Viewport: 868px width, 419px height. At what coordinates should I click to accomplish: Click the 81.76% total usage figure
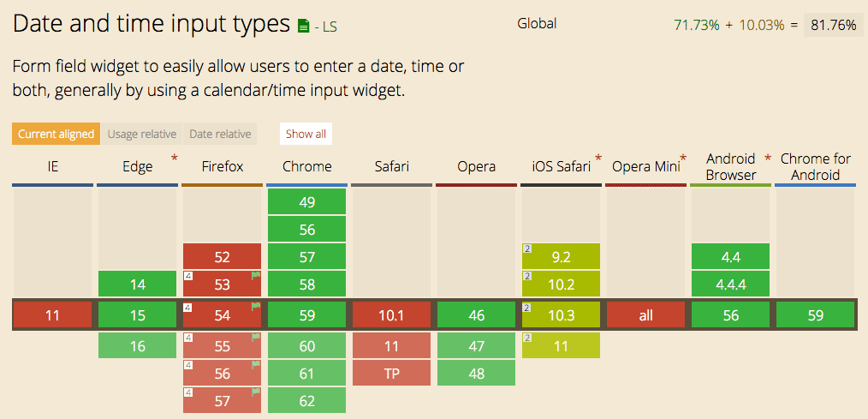pyautogui.click(x=833, y=25)
